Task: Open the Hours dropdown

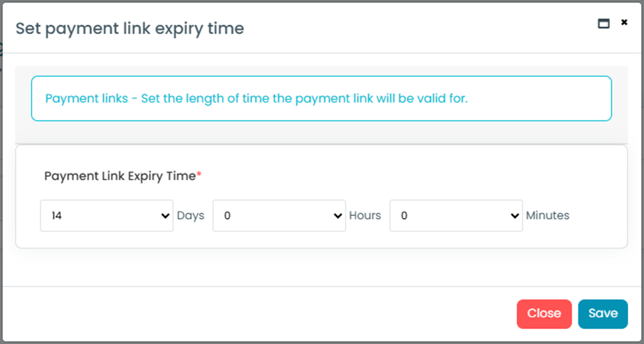Action: coord(279,216)
